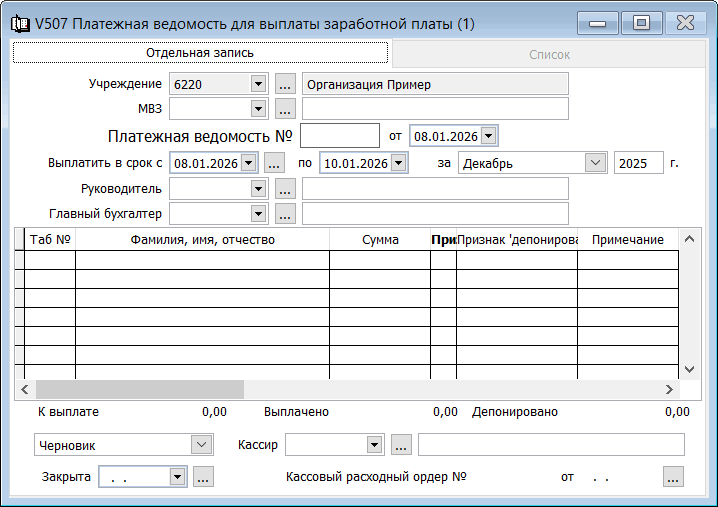Expand the Руководитель dropdown list
718x507 pixels.
pos(258,188)
